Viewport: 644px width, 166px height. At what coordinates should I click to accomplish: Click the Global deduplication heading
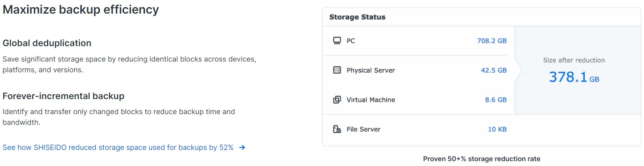47,43
